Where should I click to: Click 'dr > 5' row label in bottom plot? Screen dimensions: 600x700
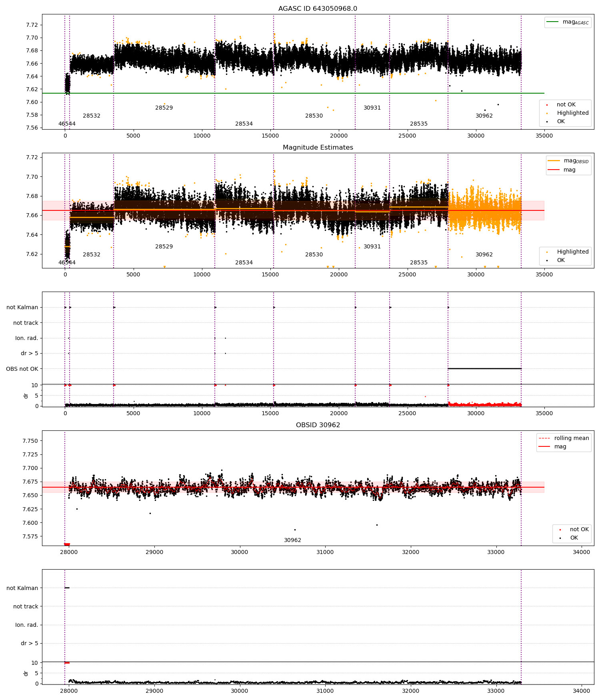pos(30,643)
